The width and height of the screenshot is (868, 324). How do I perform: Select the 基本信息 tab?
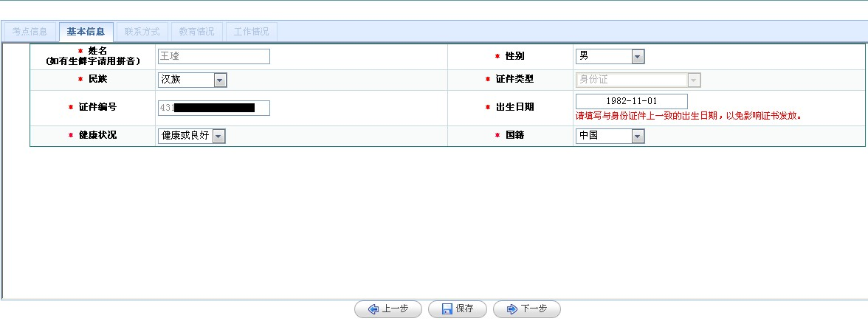point(86,32)
